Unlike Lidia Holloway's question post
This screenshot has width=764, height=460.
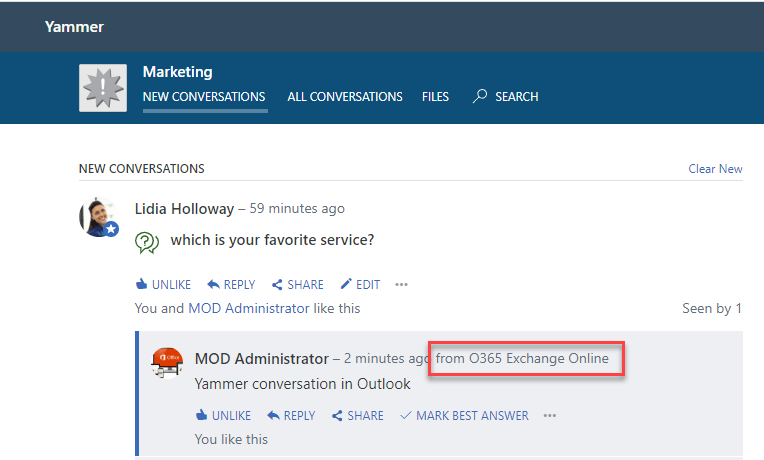[x=163, y=285]
